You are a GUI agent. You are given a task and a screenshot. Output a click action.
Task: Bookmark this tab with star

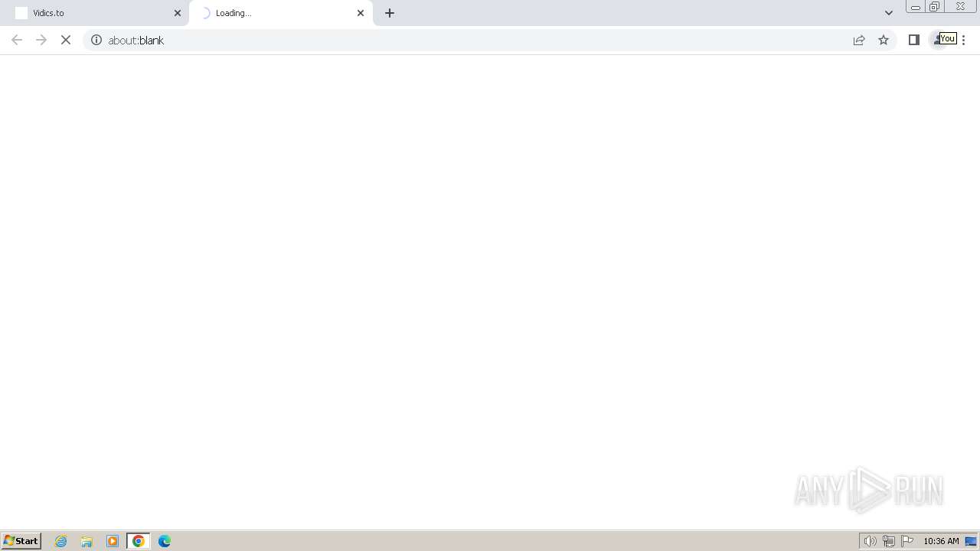coord(884,40)
